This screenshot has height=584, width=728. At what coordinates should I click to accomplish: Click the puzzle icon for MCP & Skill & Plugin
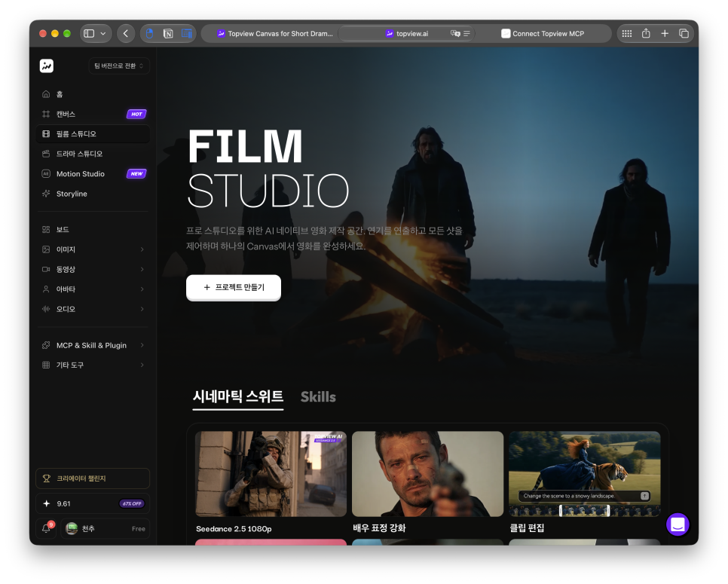(46, 345)
